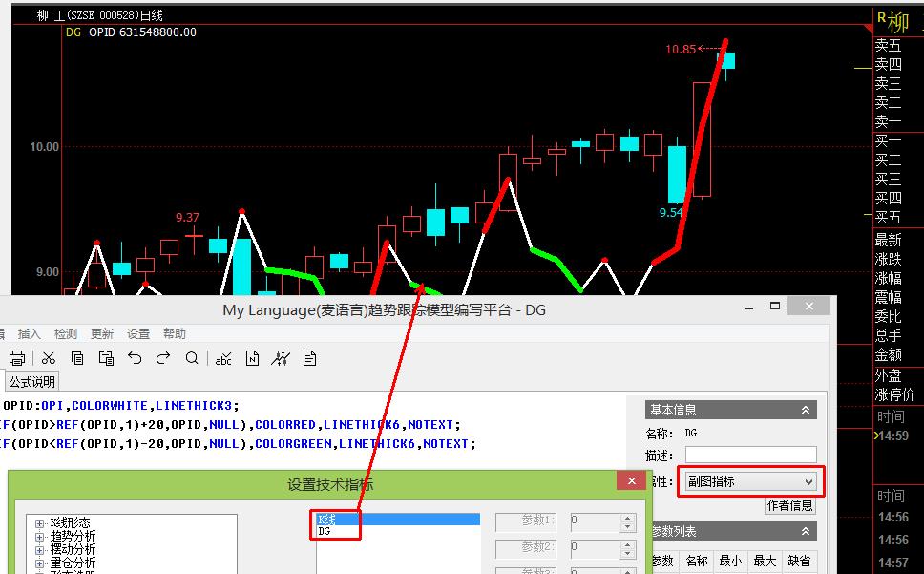Collapse the 基本信息 panel section

point(806,410)
